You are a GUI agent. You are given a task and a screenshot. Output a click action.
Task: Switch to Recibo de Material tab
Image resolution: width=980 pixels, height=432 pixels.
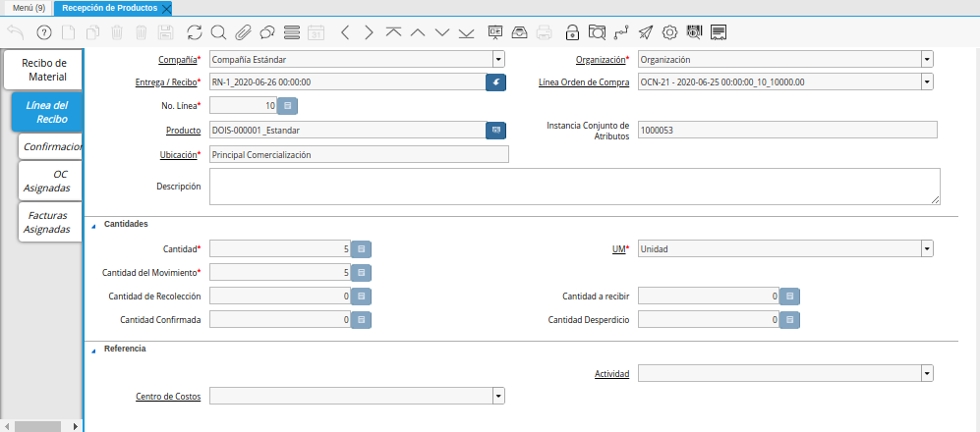tap(46, 70)
